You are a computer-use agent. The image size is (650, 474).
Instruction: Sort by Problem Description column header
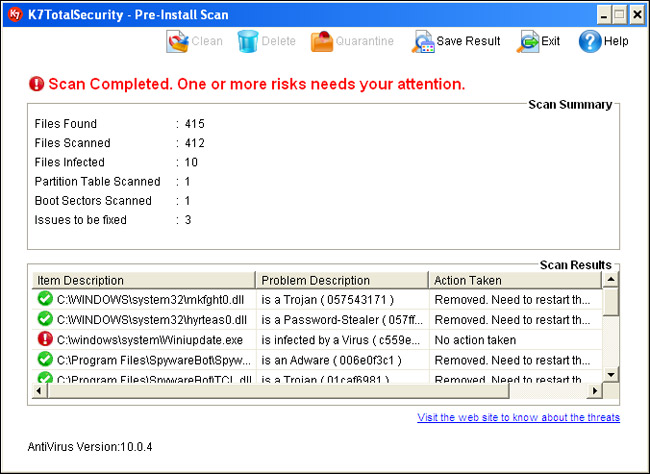click(342, 280)
